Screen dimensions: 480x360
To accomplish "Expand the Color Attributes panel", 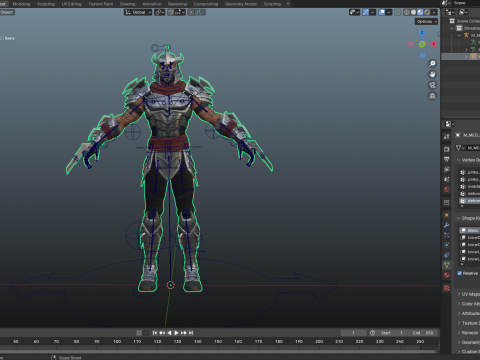I will tap(459, 304).
